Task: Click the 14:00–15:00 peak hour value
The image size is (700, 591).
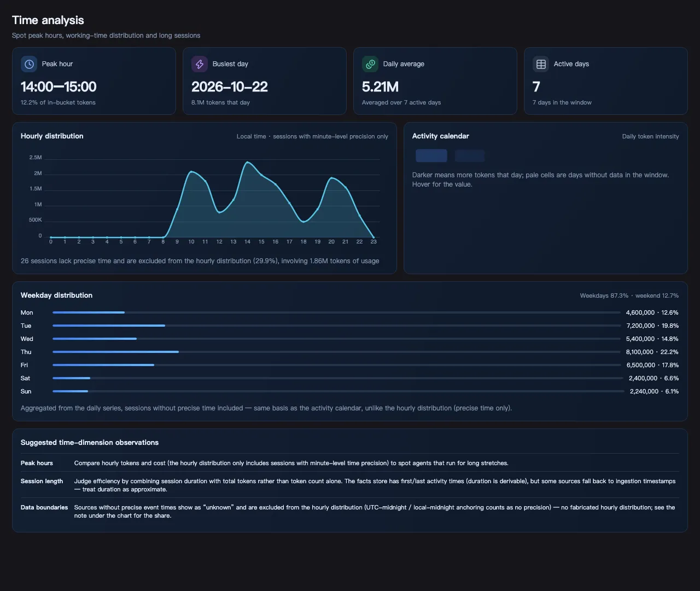Action: (59, 87)
